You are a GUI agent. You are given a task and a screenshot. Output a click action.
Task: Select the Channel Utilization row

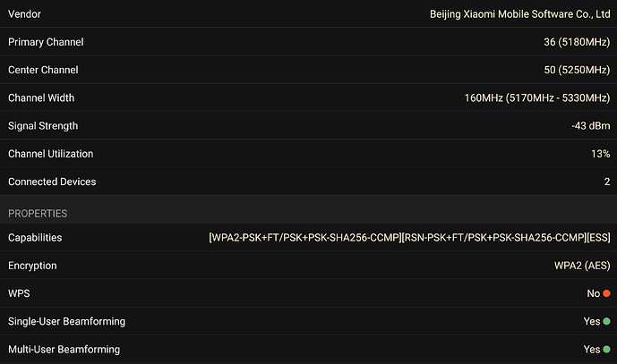(308, 153)
